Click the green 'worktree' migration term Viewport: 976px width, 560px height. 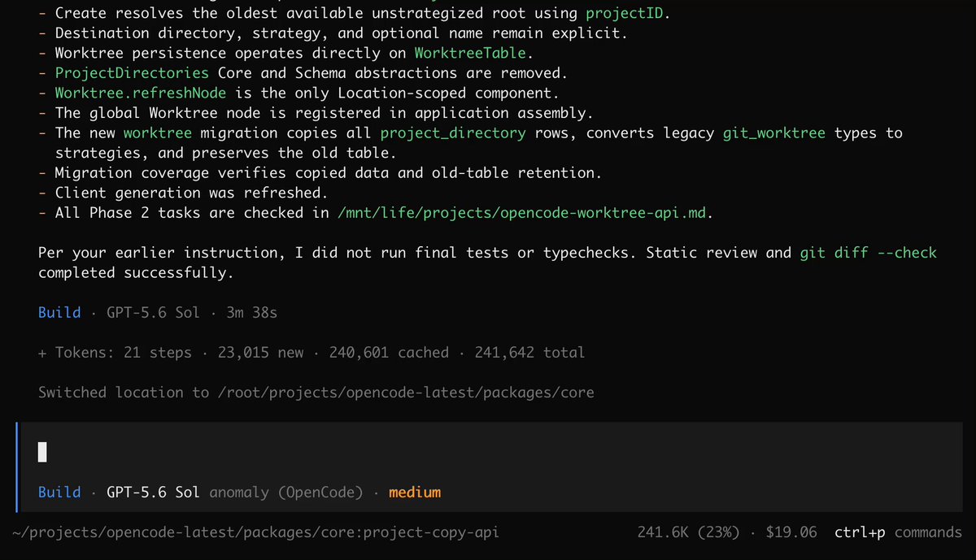(x=158, y=133)
